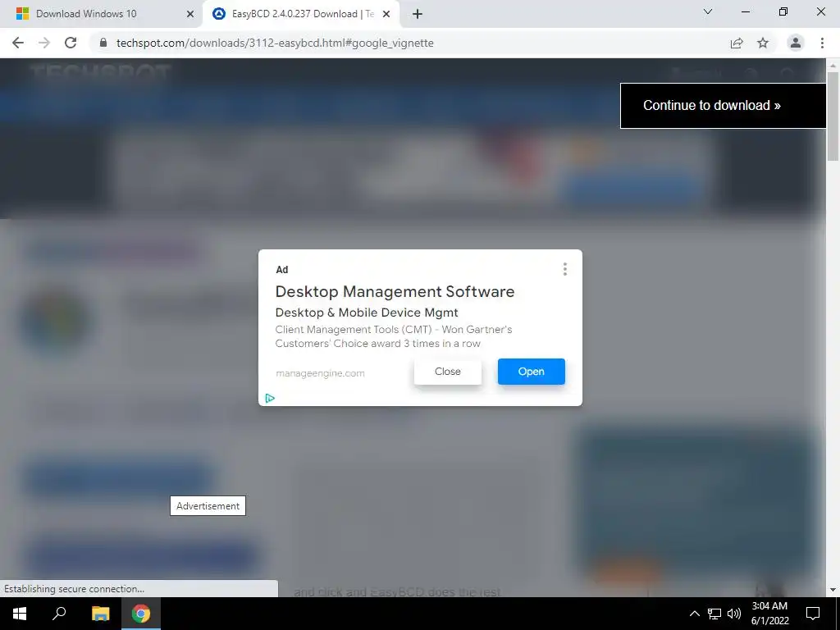Restore down the Chrome window
840x630 pixels.
click(783, 11)
